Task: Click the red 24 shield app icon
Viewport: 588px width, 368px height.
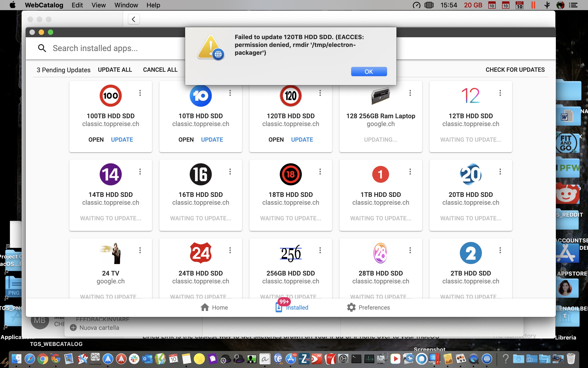Action: coord(201,253)
